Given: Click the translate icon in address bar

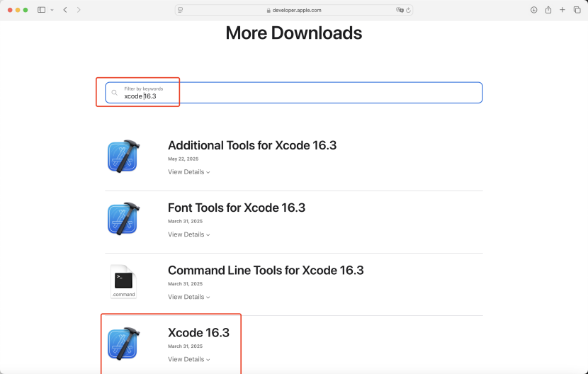Looking at the screenshot, I should (x=400, y=10).
